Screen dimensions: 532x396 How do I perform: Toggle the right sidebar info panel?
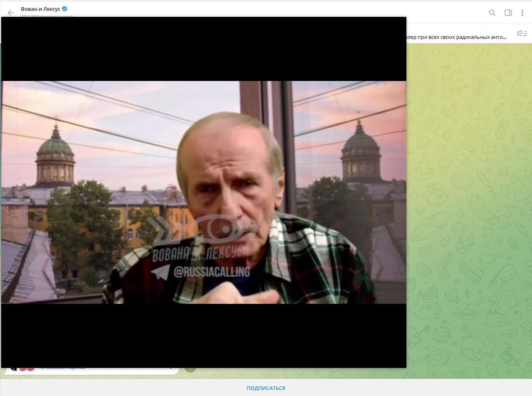tap(508, 13)
